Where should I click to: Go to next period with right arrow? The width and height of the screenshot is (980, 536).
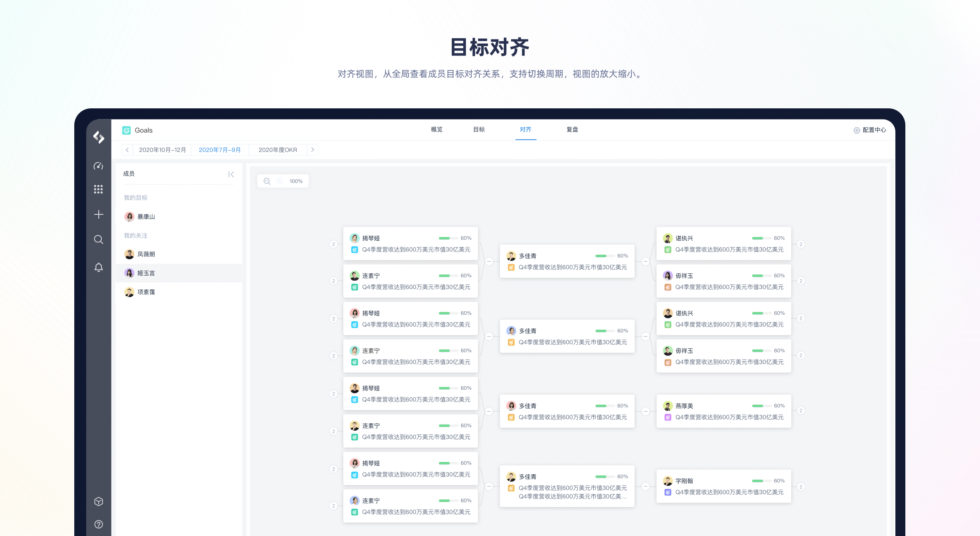tap(312, 150)
